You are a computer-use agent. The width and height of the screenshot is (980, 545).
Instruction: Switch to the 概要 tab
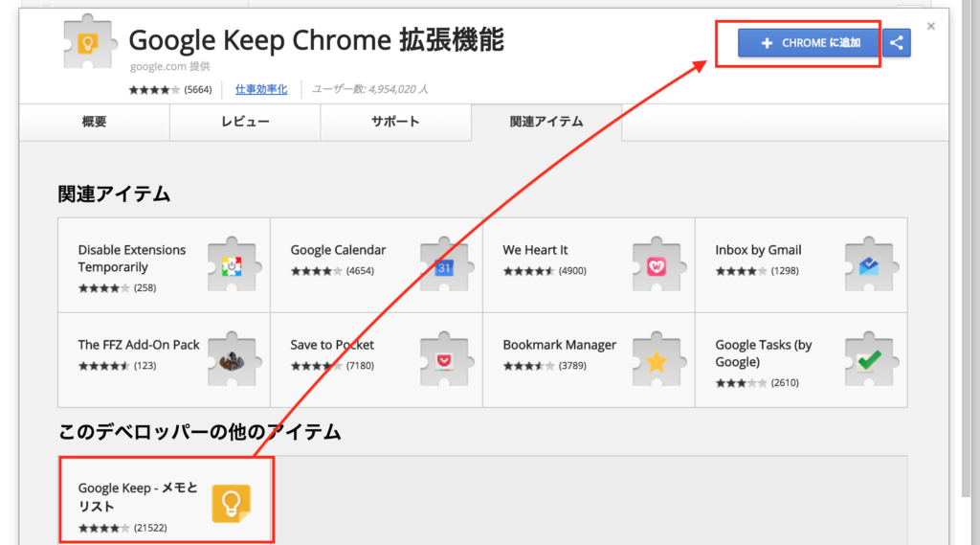95,122
